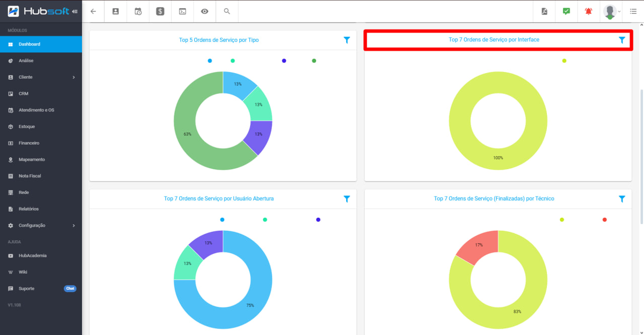Open the client contact card icon
Viewport: 644px width, 335px height.
coord(116,11)
